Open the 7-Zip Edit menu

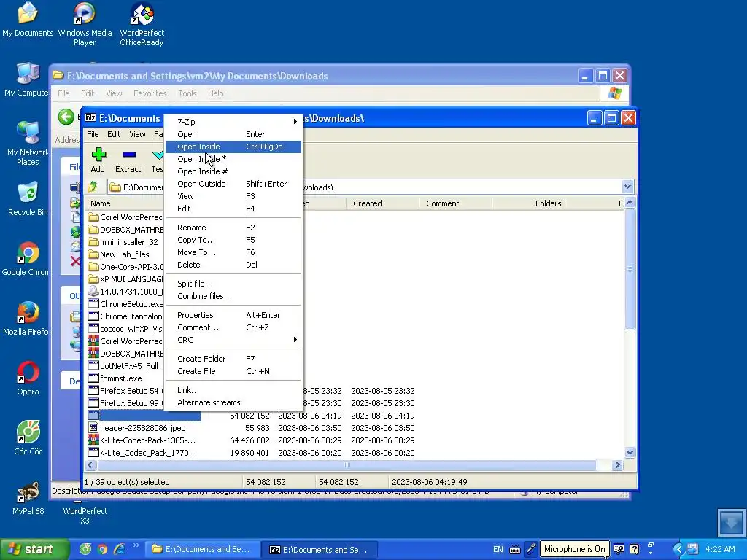pyautogui.click(x=114, y=135)
